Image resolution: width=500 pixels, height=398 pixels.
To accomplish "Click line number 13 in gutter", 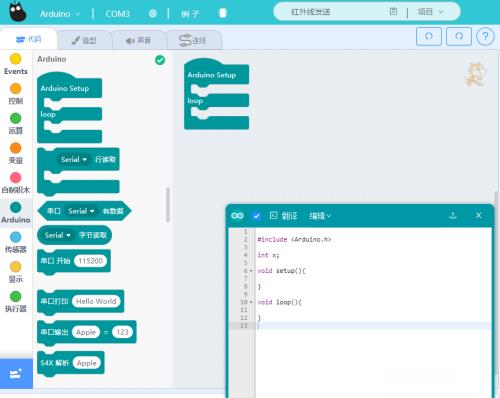I will (244, 325).
